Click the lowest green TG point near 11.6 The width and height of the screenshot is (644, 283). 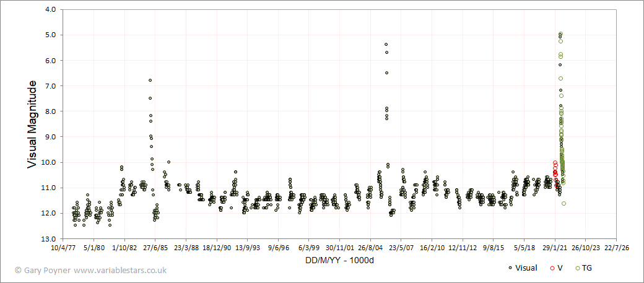564,203
